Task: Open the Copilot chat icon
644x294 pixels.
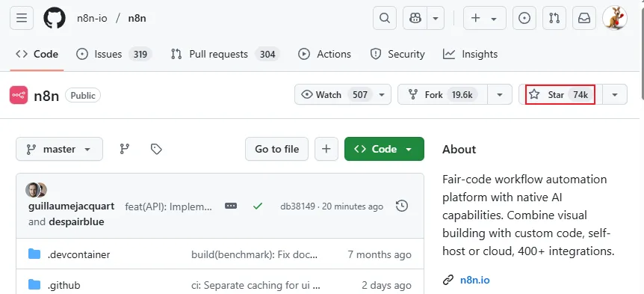Action: coord(415,18)
